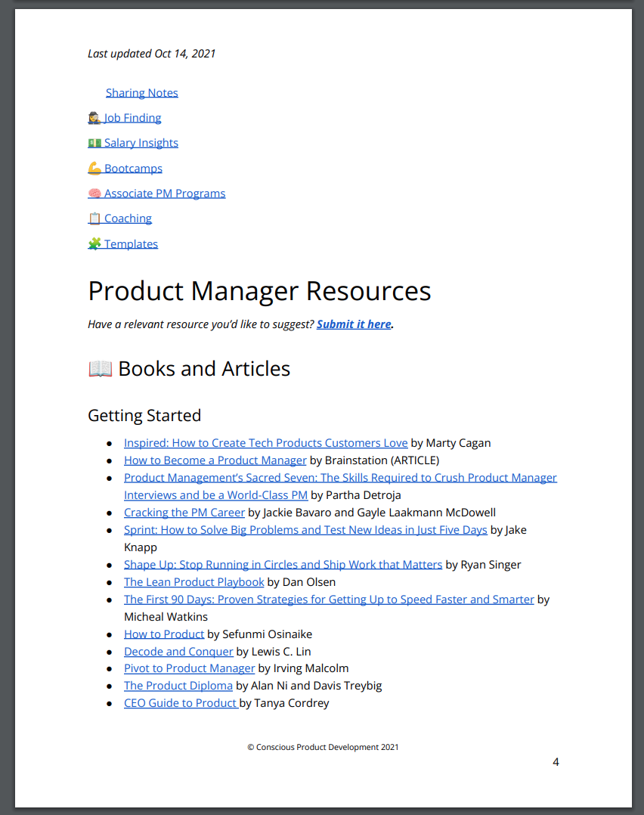644x815 pixels.
Task: Open the Sharing Notes link
Action: (142, 93)
